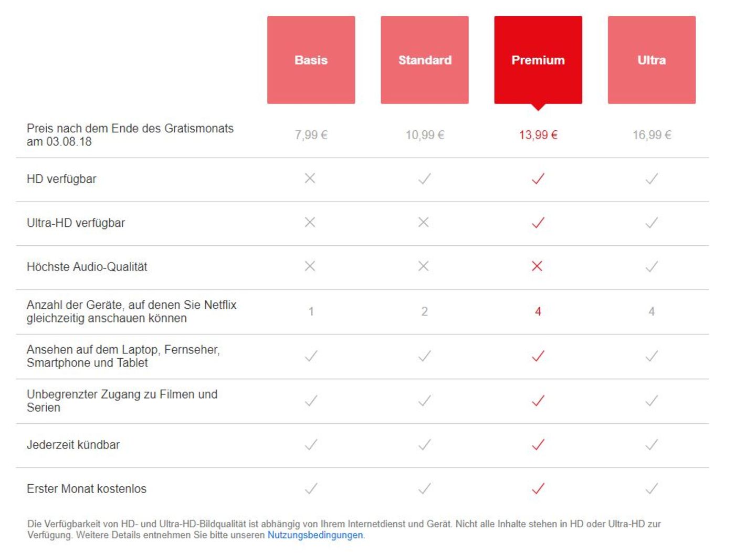
Task: Open the Nutzungsbedingungen link
Action: pyautogui.click(x=315, y=535)
